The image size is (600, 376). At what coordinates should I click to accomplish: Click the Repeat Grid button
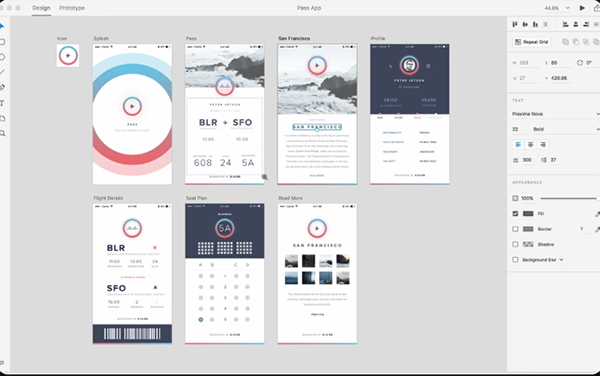(x=532, y=42)
